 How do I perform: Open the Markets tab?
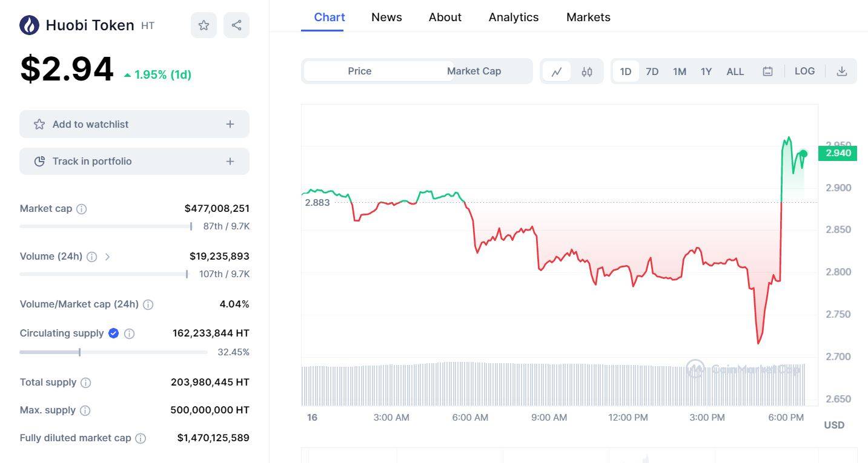(x=588, y=17)
